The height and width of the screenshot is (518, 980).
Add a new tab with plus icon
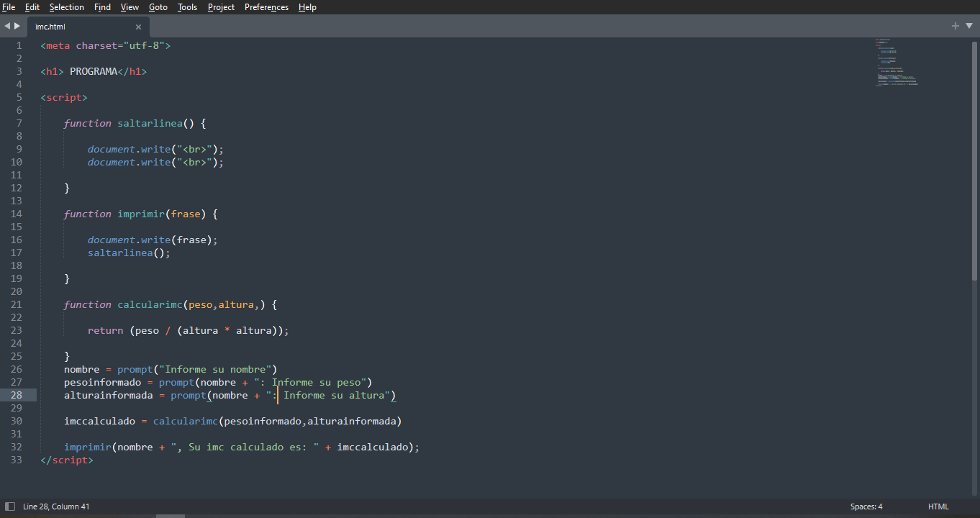[x=956, y=26]
